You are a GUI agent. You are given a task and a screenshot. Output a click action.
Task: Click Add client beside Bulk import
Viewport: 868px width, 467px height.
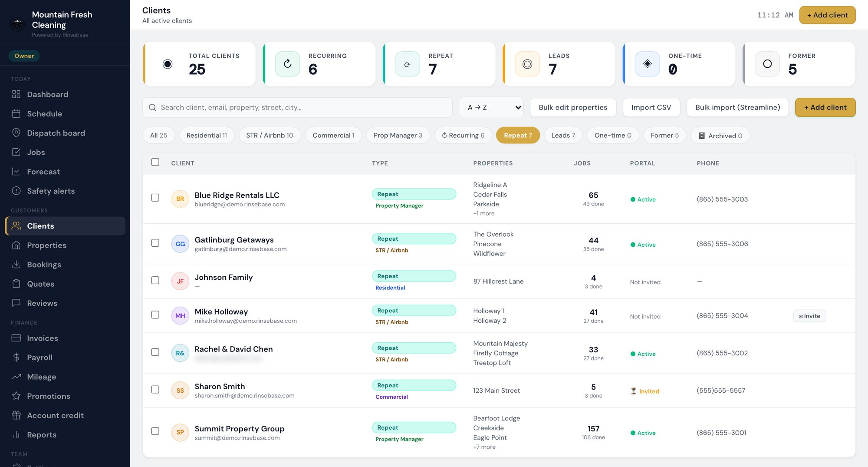(x=825, y=107)
